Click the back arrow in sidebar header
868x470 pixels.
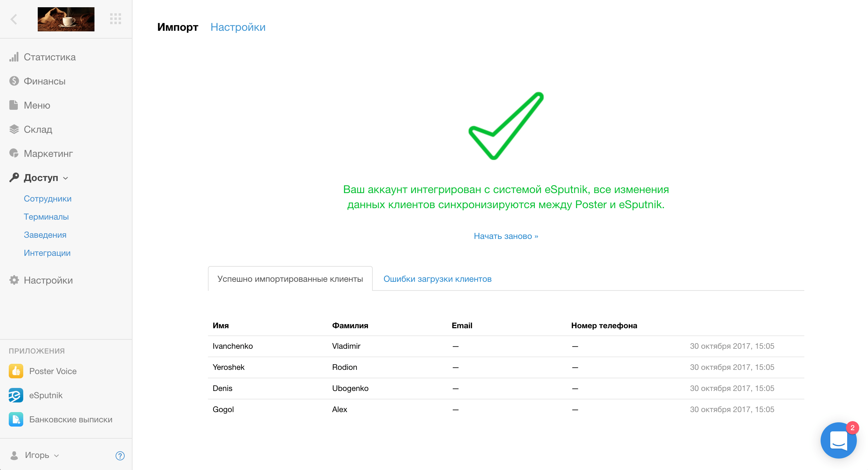pyautogui.click(x=14, y=19)
